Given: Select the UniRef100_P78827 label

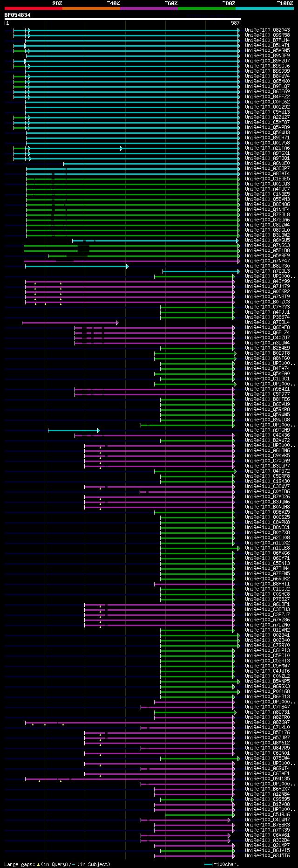Looking at the screenshot, I should click(x=267, y=599).
